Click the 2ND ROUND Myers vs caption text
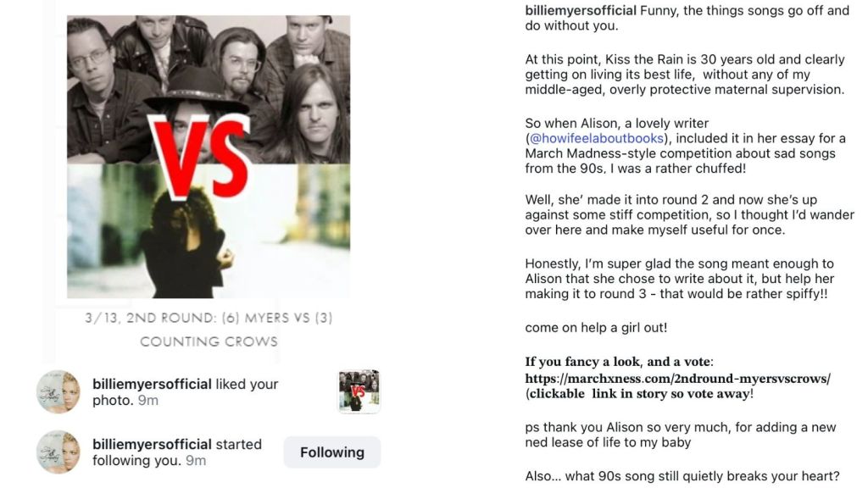Image resolution: width=868 pixels, height=488 pixels. pos(209,318)
